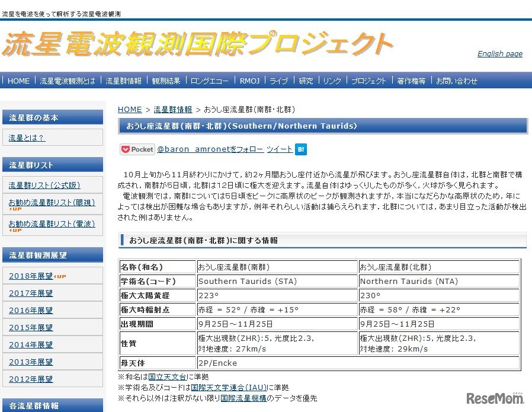Click the 出現期間 row header
This screenshot has height=412, width=532.
tap(158, 324)
